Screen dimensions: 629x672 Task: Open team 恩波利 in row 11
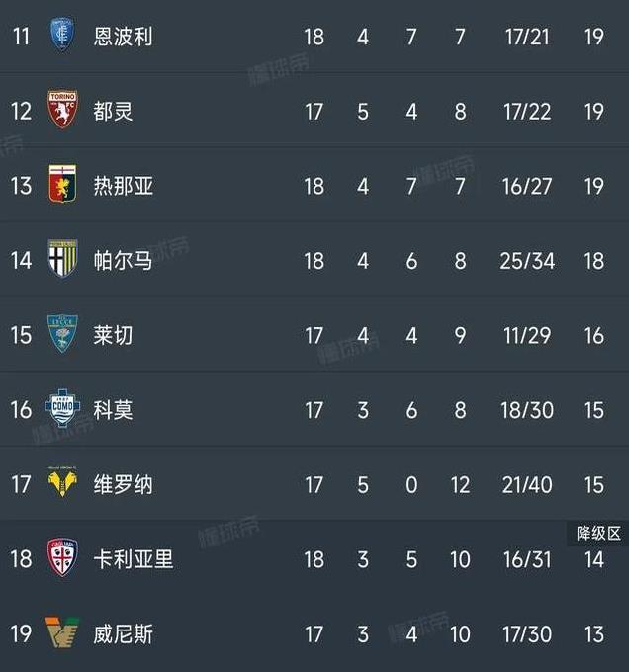pyautogui.click(x=123, y=37)
